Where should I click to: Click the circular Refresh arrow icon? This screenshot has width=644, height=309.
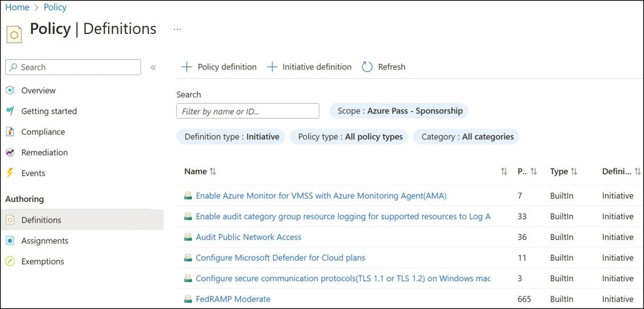(x=367, y=67)
